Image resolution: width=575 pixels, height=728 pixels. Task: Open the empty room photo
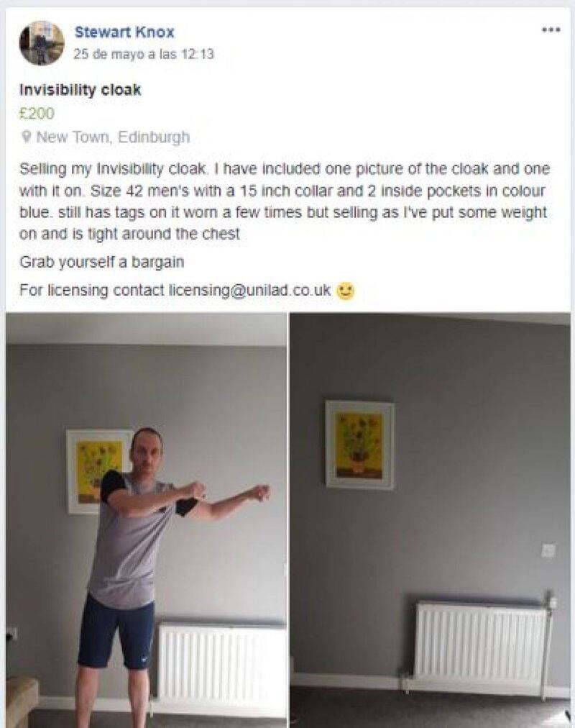[431, 520]
